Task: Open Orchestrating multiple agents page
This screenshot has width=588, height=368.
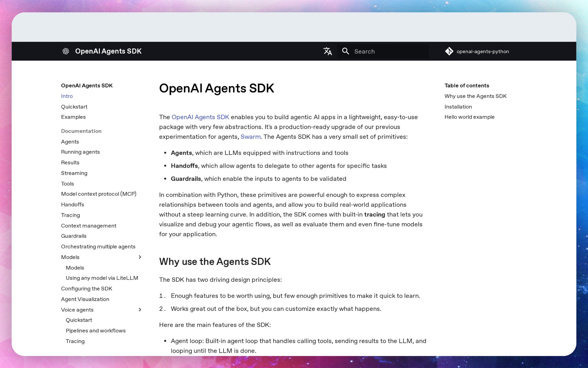Action: 98,247
